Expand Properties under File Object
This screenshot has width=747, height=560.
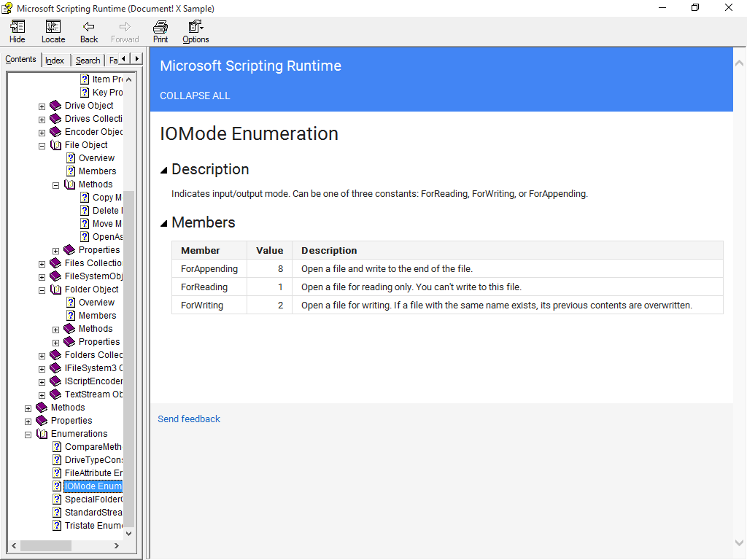[x=55, y=251]
